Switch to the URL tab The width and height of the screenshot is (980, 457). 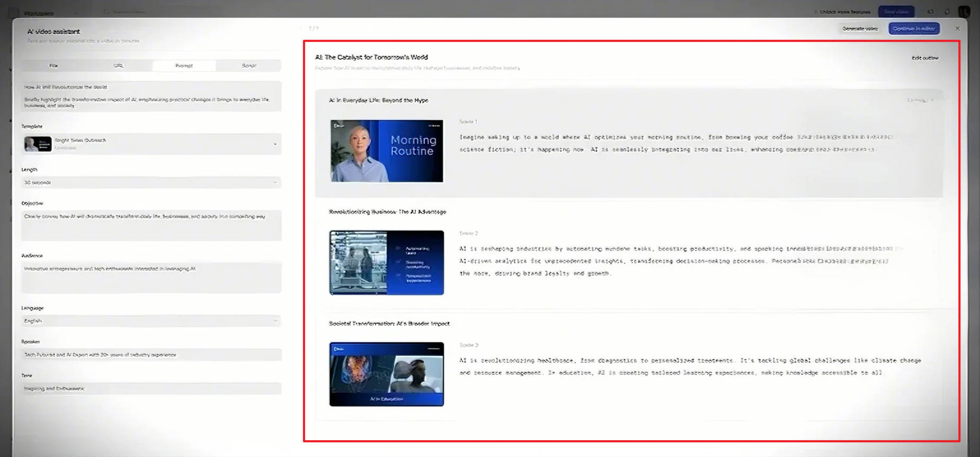coord(119,66)
